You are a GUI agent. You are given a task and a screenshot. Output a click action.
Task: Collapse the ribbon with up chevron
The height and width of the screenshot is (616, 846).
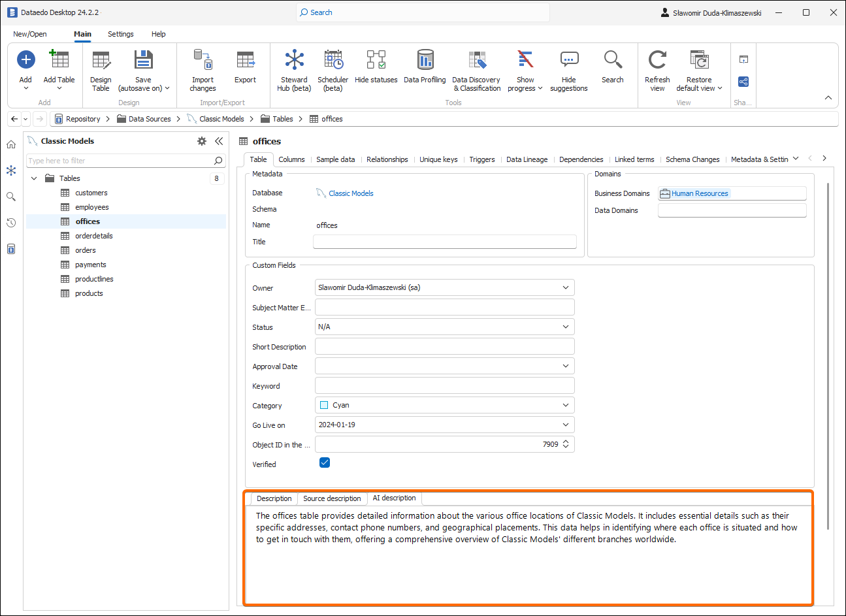tap(828, 98)
